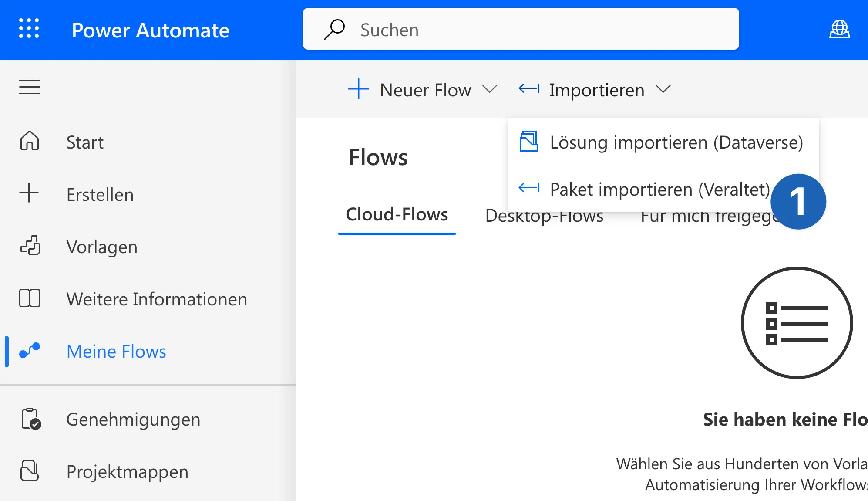868x501 pixels.
Task: Click the Start home icon
Action: click(30, 141)
